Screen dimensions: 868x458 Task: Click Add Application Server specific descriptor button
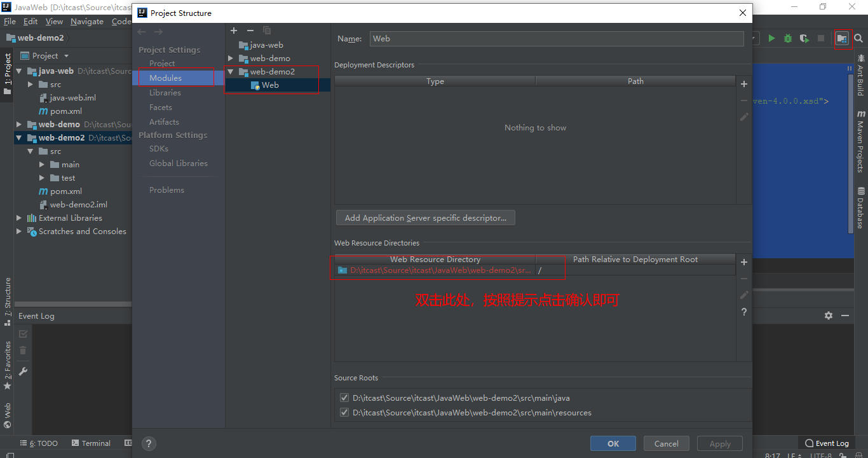[425, 218]
